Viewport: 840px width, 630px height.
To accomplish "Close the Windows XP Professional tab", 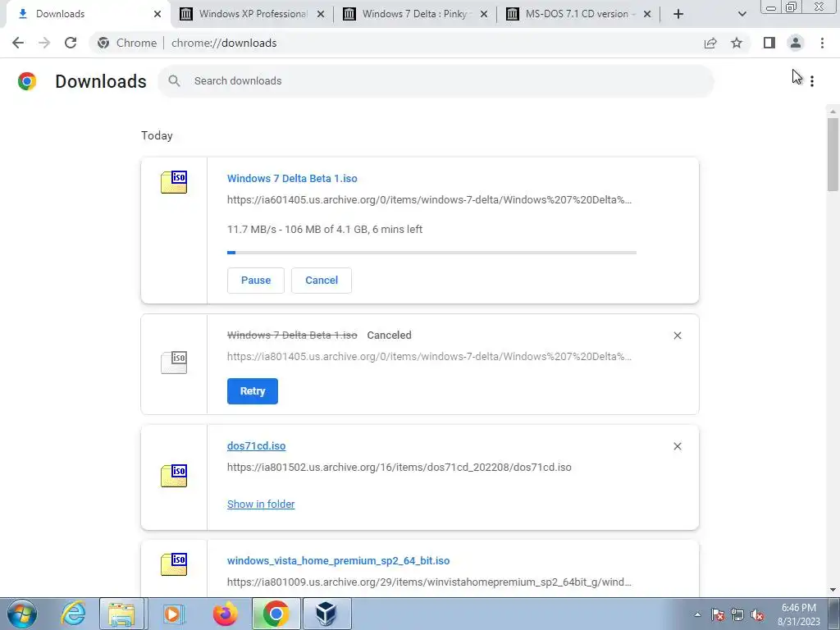I will [x=321, y=14].
